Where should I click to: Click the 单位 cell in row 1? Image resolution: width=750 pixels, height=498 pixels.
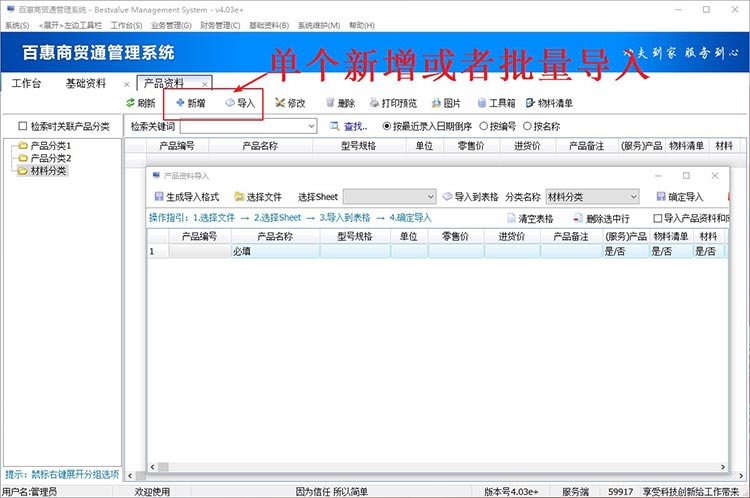click(x=409, y=251)
